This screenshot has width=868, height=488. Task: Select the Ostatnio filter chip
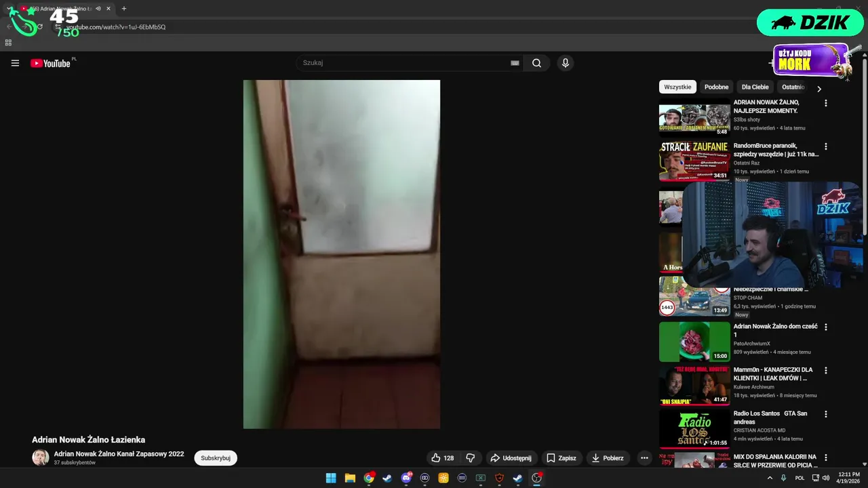coord(793,87)
